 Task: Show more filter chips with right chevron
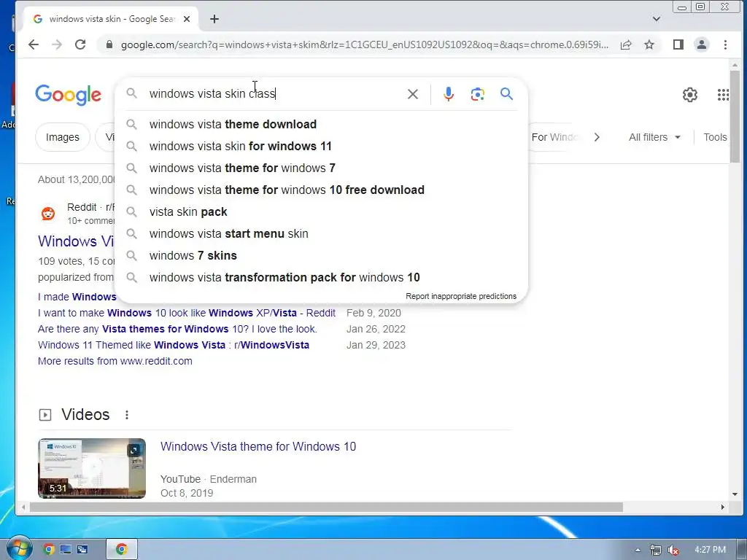597,137
